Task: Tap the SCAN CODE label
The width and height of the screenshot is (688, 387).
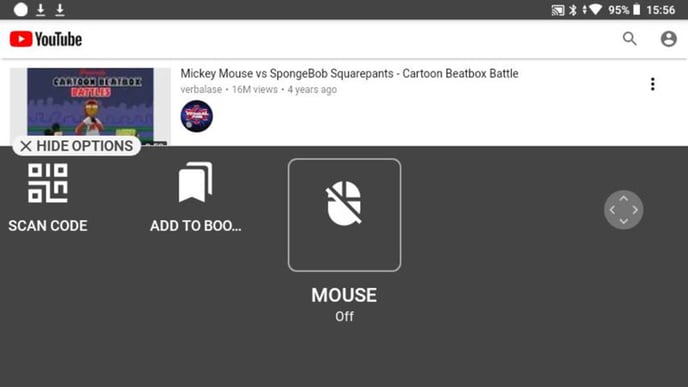Action: [48, 226]
